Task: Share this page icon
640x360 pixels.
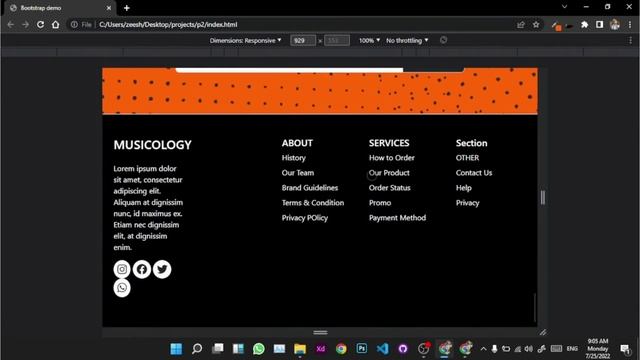Action: click(x=521, y=25)
